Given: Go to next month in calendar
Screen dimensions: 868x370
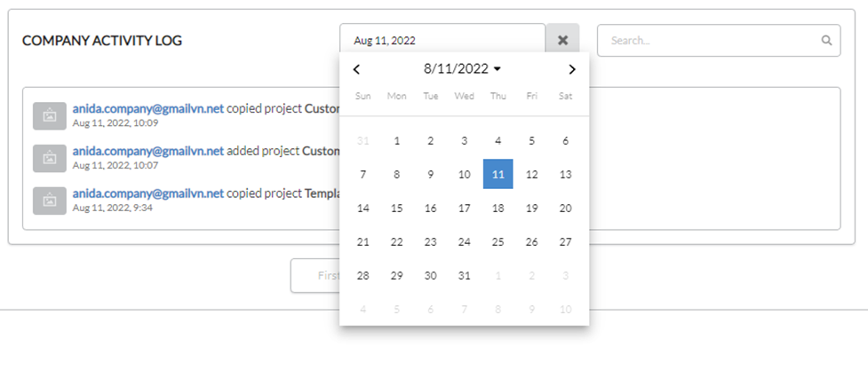Looking at the screenshot, I should 572,69.
